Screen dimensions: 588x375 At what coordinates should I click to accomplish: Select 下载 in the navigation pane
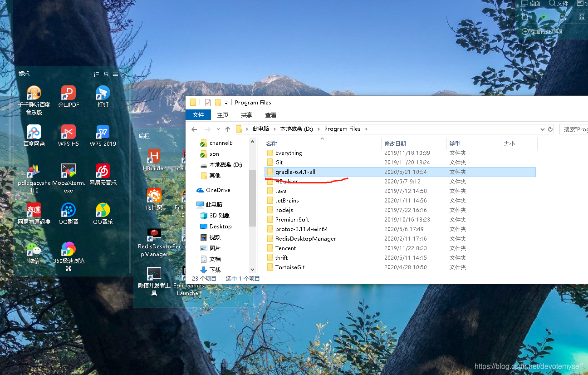click(x=211, y=270)
